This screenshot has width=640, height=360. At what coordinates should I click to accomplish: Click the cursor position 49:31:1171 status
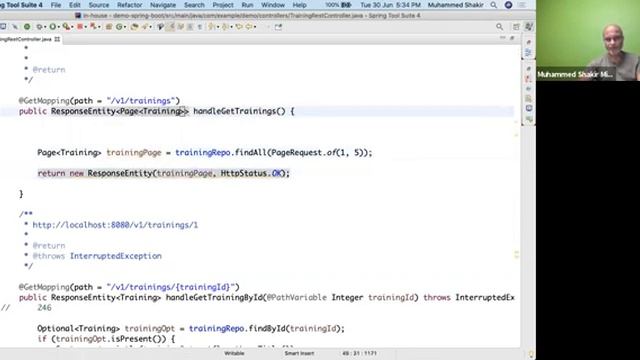(x=359, y=353)
